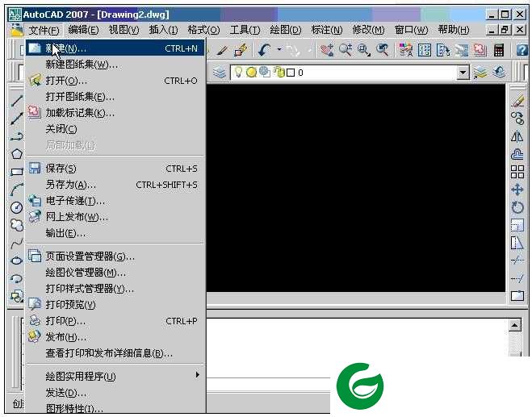Choose 加载标记集(K)... menu entry
Image resolution: width=532 pixels, height=417 pixels.
coord(115,113)
